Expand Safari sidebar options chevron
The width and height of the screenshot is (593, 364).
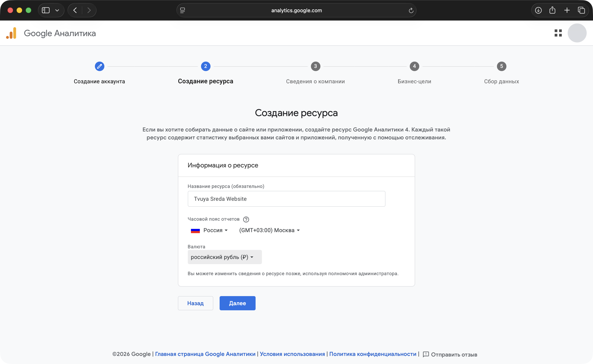[x=57, y=10]
